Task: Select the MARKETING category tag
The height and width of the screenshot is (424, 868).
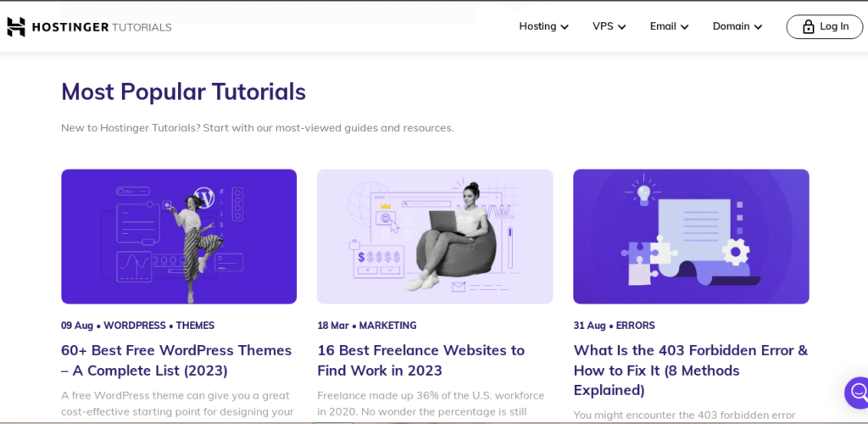Action: 387,326
